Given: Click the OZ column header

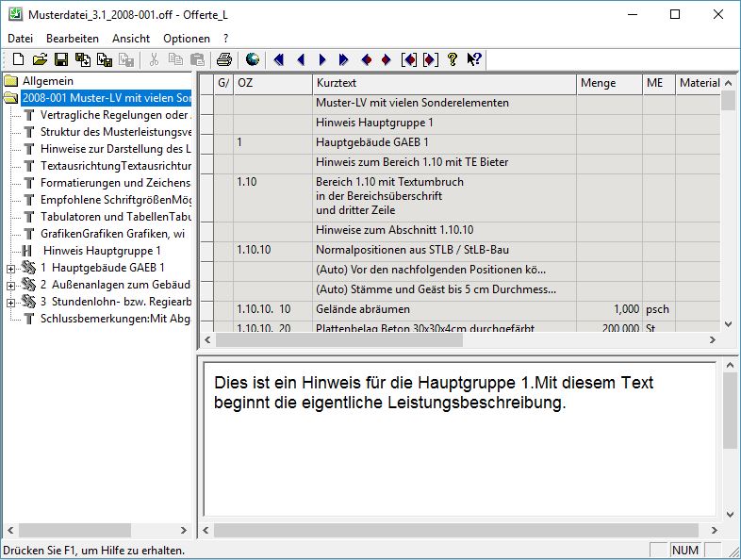Looking at the screenshot, I should coord(272,83).
